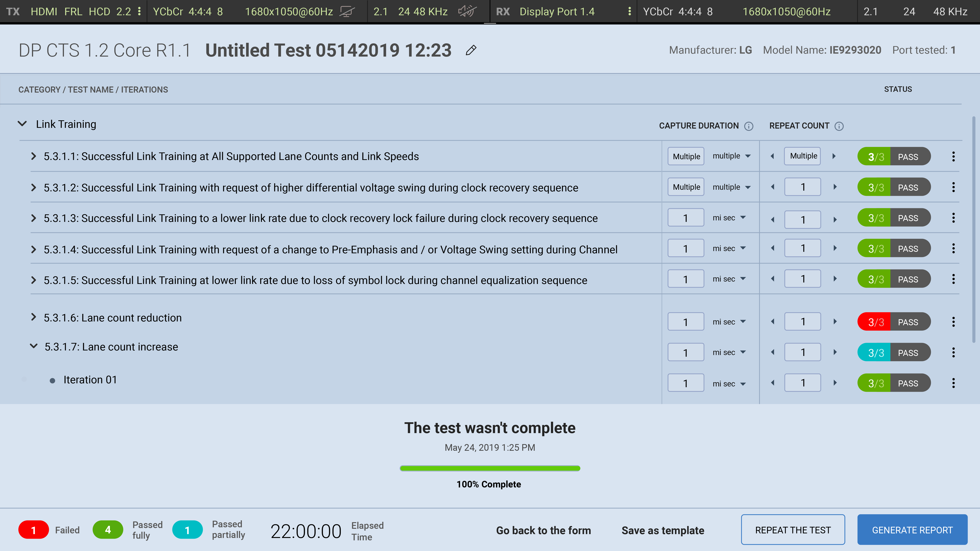Click Repeat the Test button
This screenshot has width=980, height=551.
(793, 530)
